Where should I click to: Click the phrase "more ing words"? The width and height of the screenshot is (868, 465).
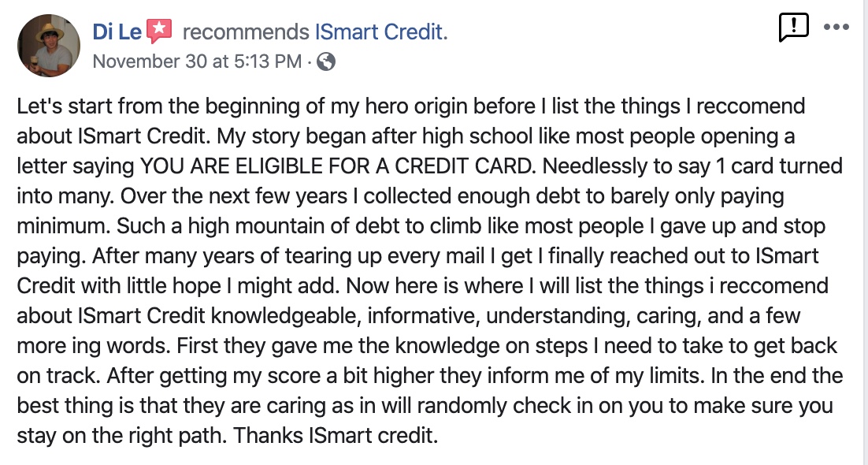[x=86, y=345]
